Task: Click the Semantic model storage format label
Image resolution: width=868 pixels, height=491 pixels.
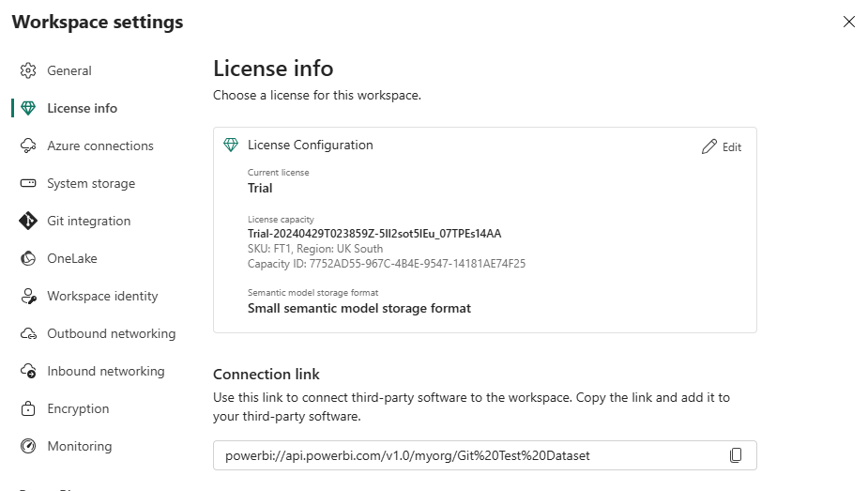Action: [312, 292]
